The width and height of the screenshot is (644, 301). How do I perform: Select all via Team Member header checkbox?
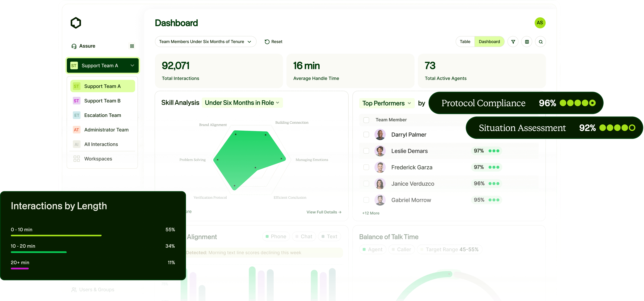(x=366, y=120)
